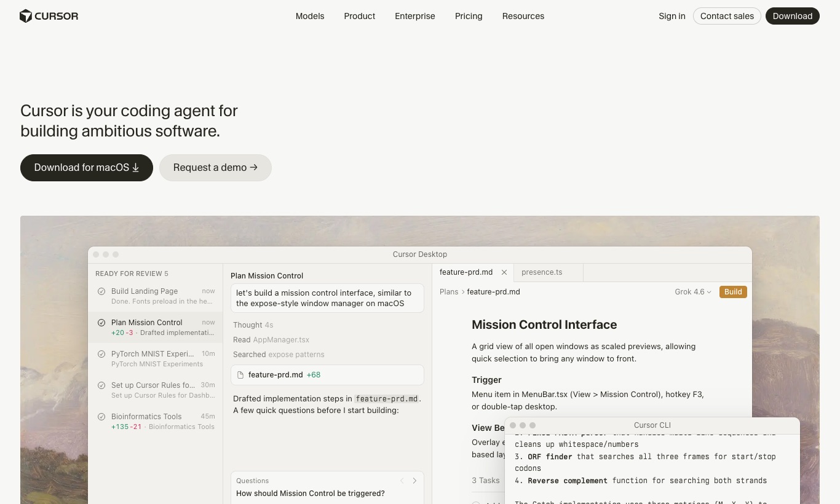This screenshot has height=504, width=840.
Task: Go to the Pricing page
Action: point(469,16)
